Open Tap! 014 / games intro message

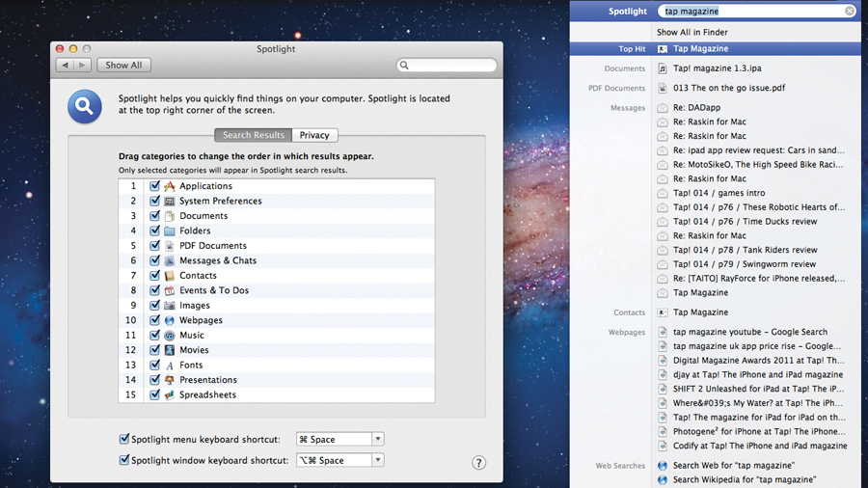719,193
